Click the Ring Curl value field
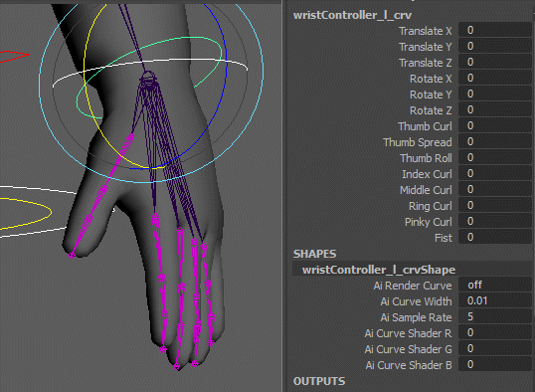The image size is (535, 392). click(x=495, y=206)
